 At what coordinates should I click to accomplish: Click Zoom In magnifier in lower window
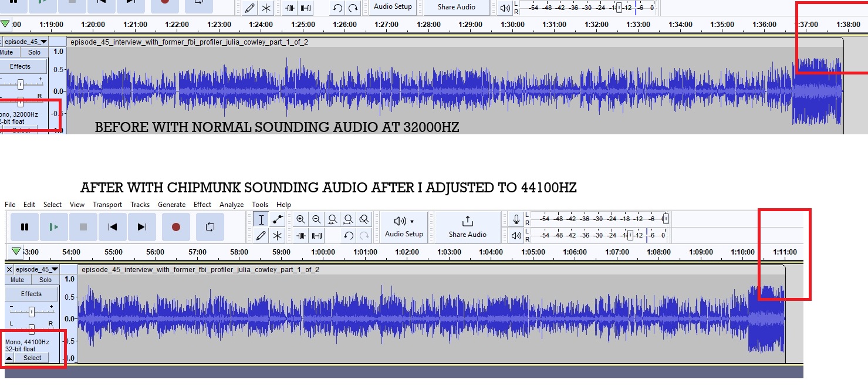[300, 219]
